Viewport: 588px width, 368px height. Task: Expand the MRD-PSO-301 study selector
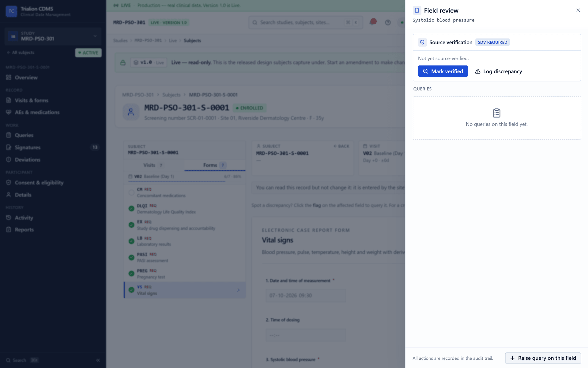click(53, 36)
